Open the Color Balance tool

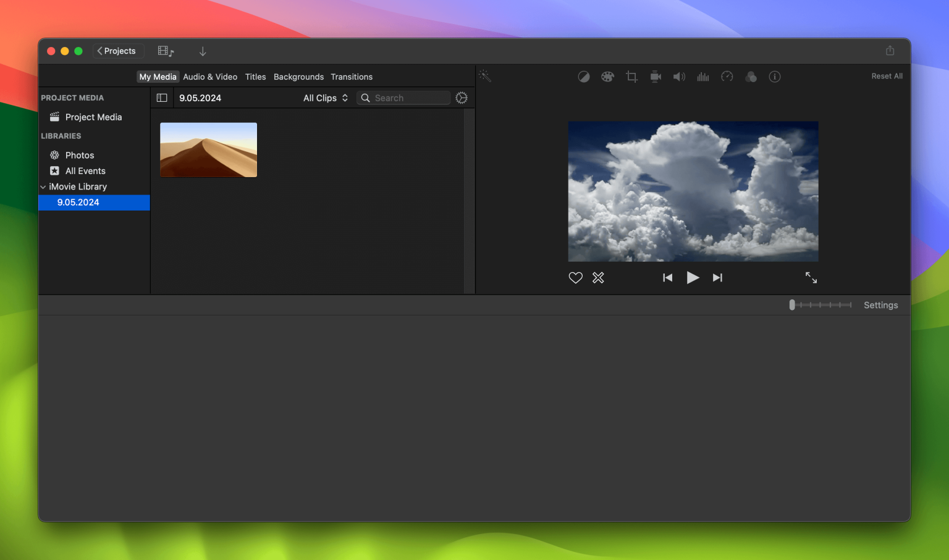pos(584,76)
